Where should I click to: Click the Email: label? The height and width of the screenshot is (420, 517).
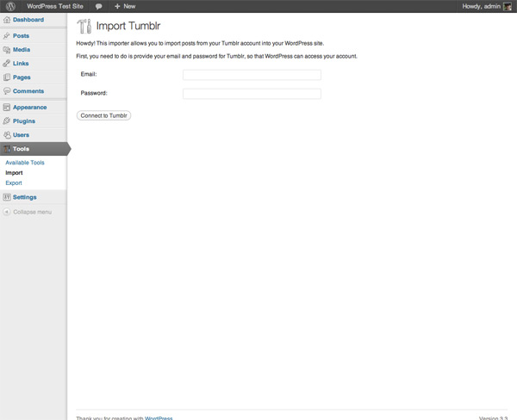click(89, 74)
